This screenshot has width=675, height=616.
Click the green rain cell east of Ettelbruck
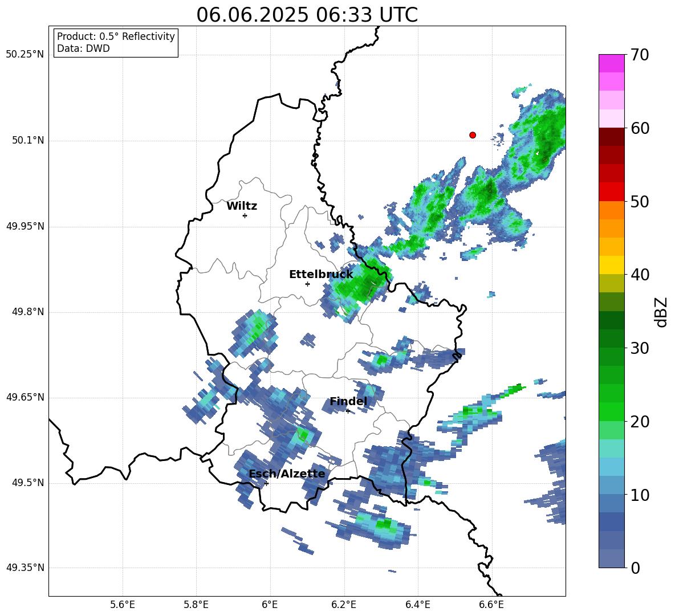tap(361, 285)
